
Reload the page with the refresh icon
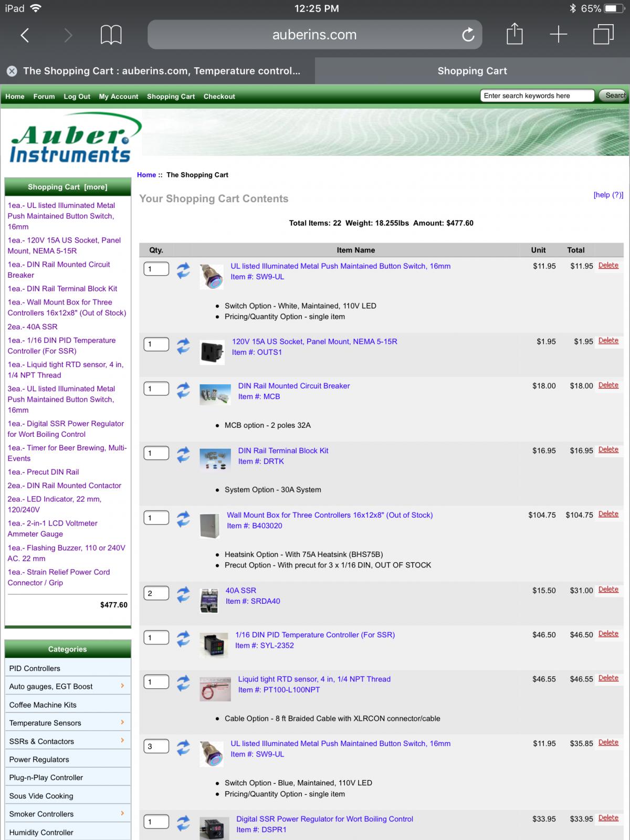coord(468,35)
